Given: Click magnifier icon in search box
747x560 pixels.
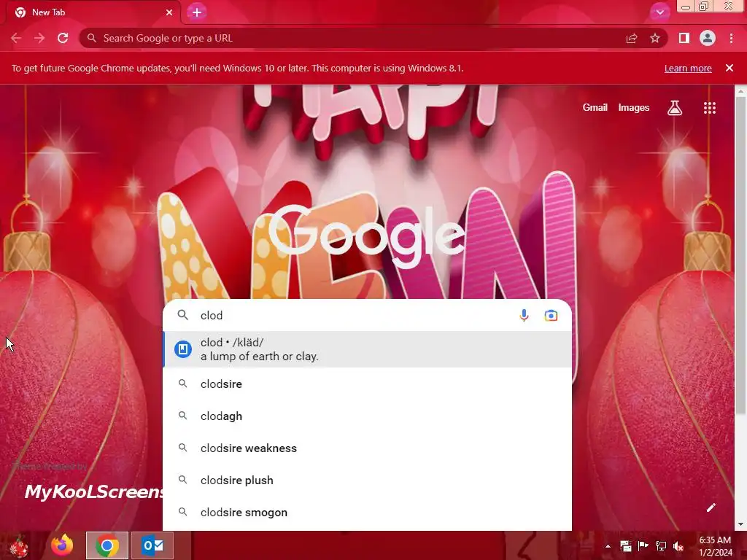Looking at the screenshot, I should tap(183, 315).
